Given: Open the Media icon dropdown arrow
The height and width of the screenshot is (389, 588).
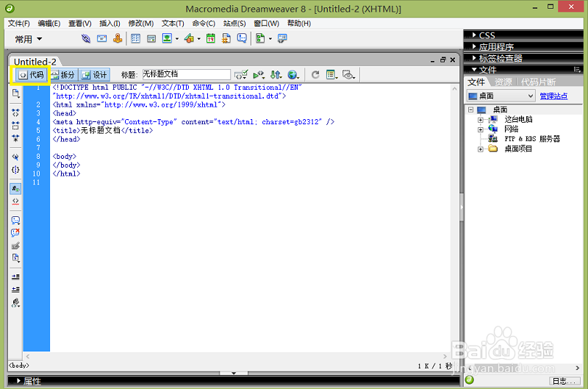Looking at the screenshot, I should pos(198,39).
